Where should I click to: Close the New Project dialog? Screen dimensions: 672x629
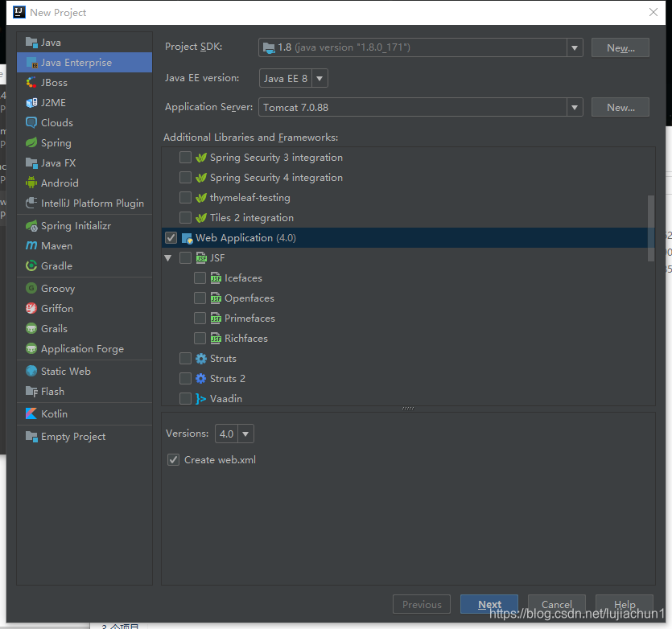point(653,12)
